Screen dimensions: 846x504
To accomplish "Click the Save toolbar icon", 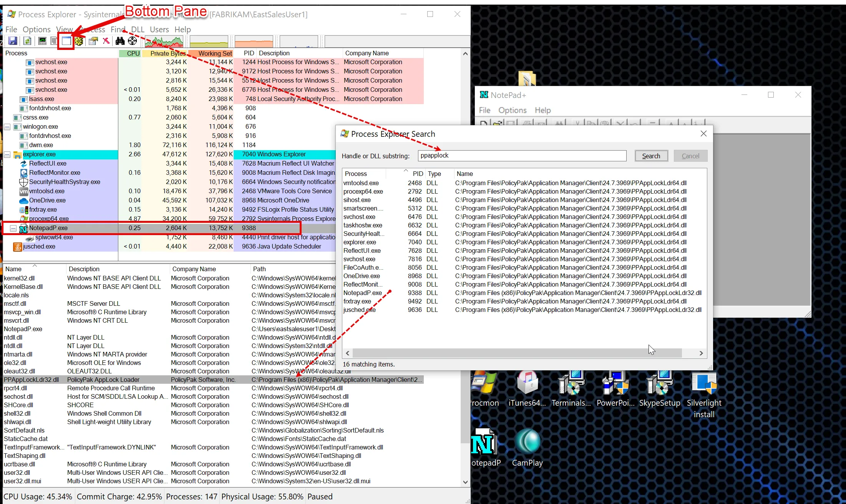I will click(x=13, y=41).
